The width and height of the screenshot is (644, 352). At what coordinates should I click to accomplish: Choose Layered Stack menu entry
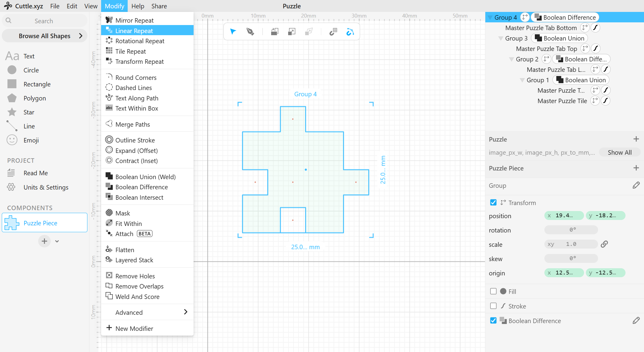click(147, 260)
